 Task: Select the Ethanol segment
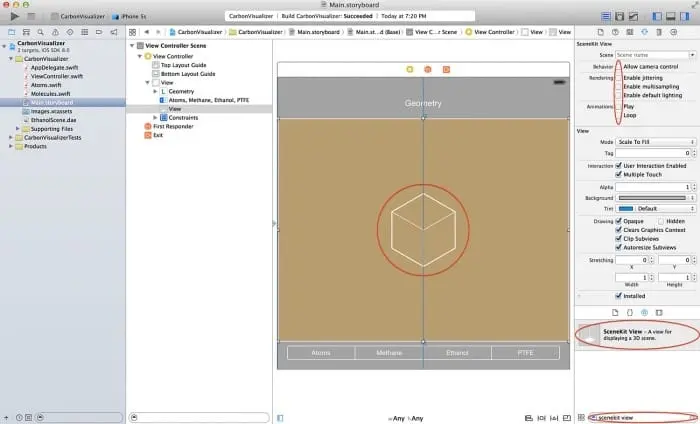pos(457,353)
